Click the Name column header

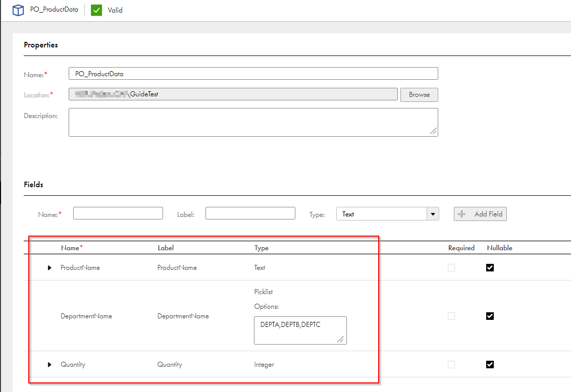tap(72, 248)
